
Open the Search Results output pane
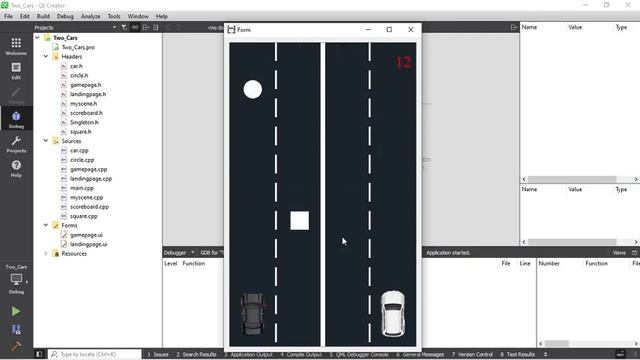coord(196,354)
